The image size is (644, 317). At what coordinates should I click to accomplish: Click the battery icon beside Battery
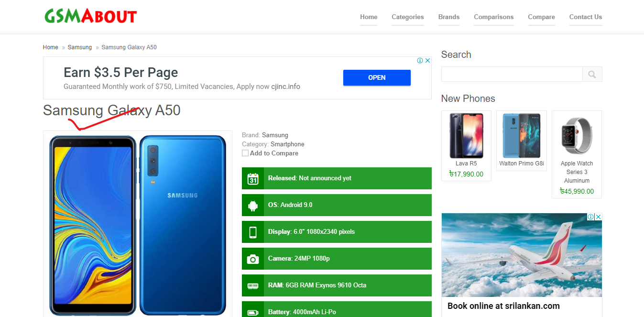[x=253, y=312]
